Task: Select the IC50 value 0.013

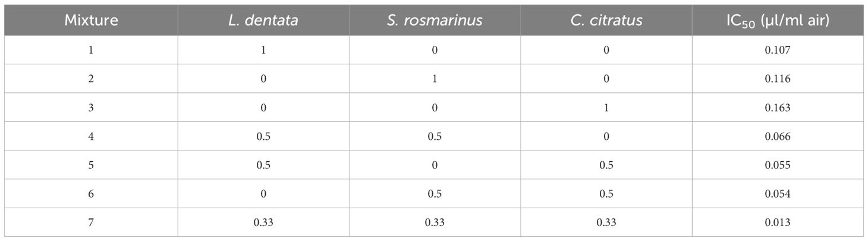Action: [x=778, y=223]
